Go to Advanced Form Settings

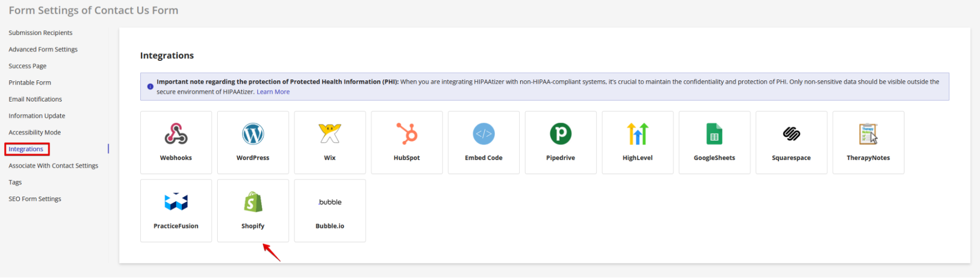[x=43, y=50]
